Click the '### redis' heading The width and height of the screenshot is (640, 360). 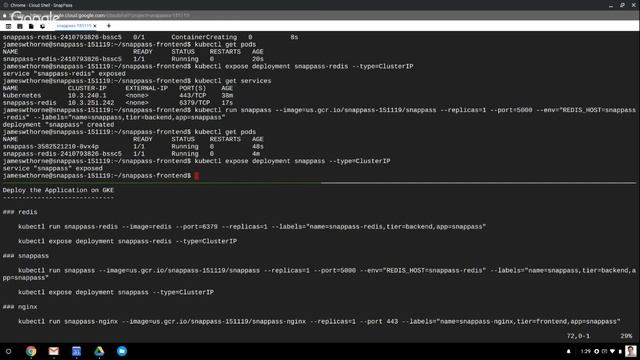coord(20,212)
